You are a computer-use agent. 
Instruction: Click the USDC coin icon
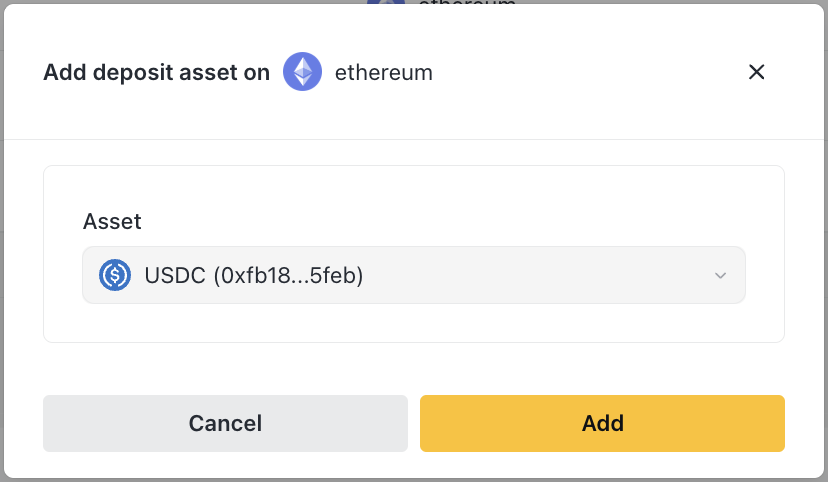tap(116, 275)
